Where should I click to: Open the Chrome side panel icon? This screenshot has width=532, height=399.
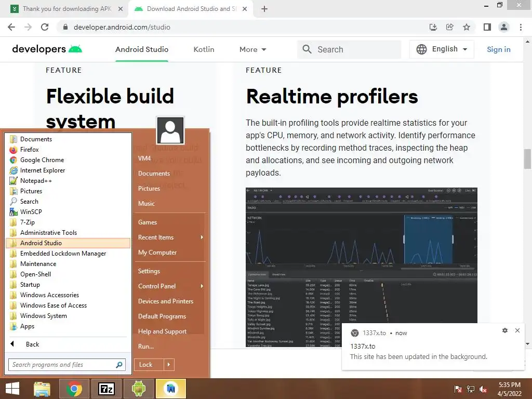(x=487, y=27)
